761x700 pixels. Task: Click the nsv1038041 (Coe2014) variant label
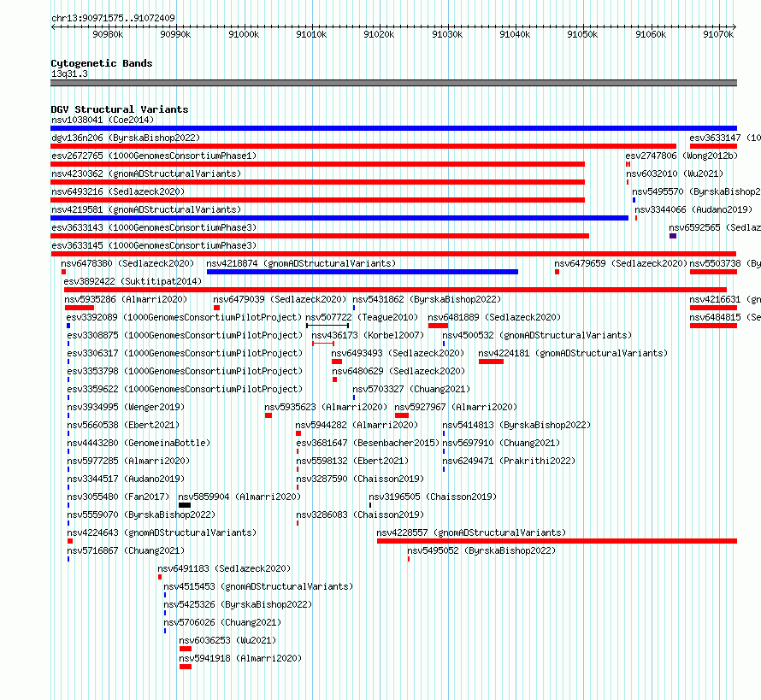click(x=103, y=120)
